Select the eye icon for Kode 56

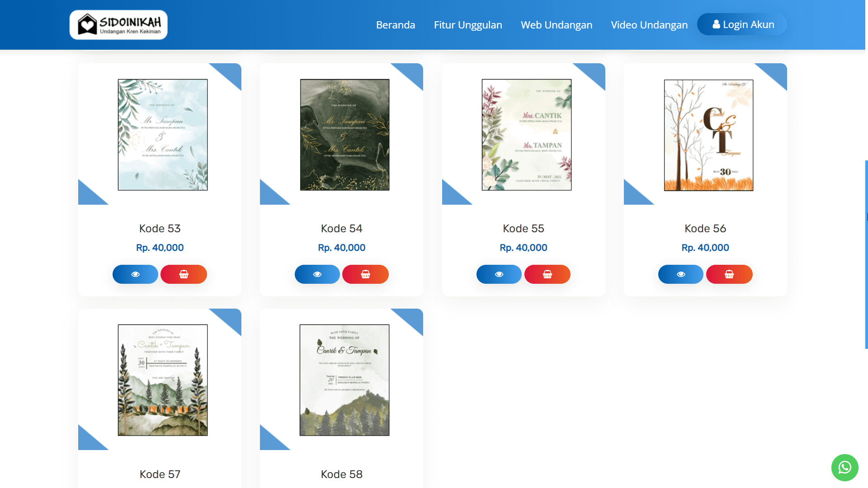680,274
